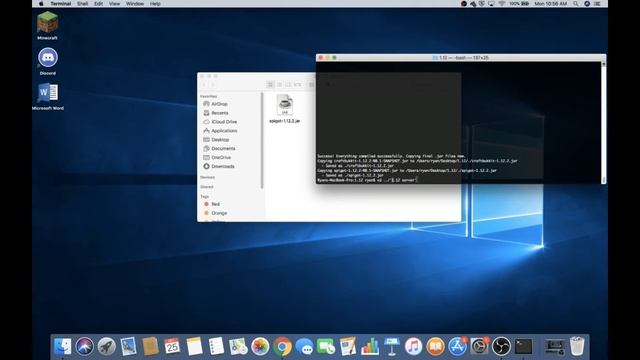Click the menu bar clock Mon 10:56 AM
This screenshot has width=640, height=360.
pyautogui.click(x=551, y=4)
